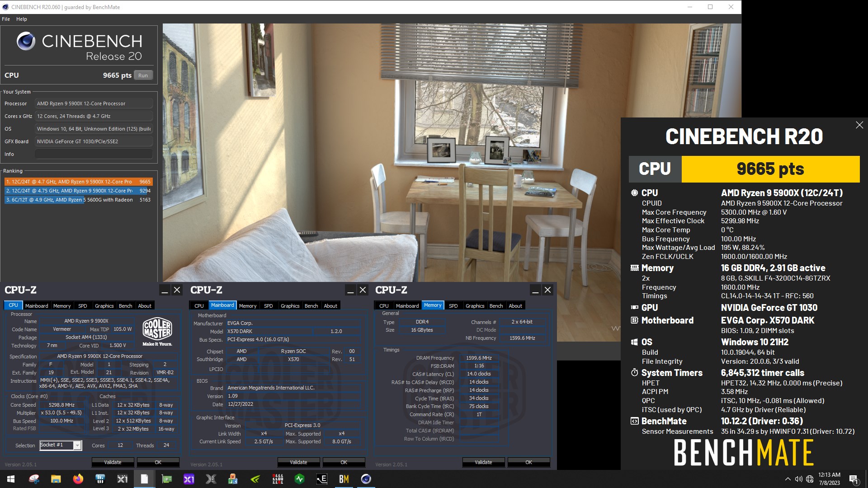
Task: Click the BIOS date 12/27/2022 field
Action: coord(293,404)
